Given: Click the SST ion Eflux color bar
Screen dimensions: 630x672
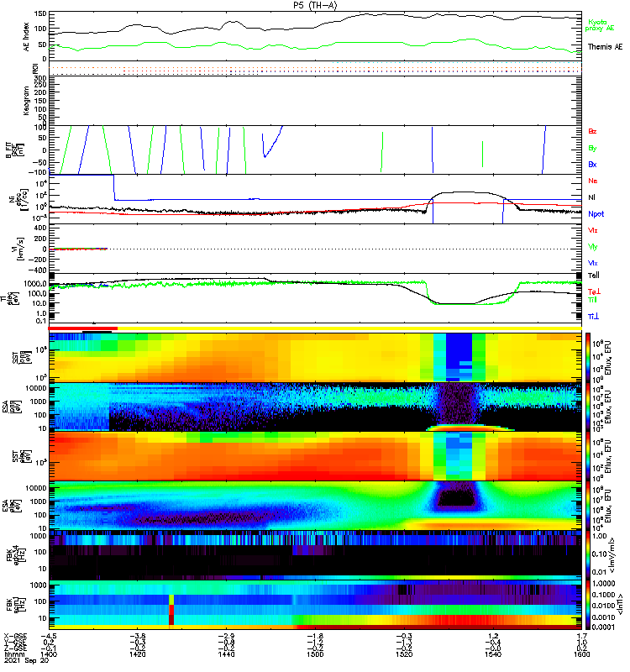Looking at the screenshot, I should pos(588,357).
